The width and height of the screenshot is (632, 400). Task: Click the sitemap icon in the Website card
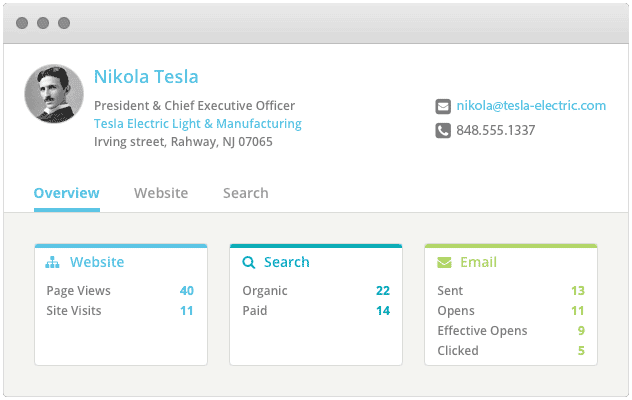tap(53, 263)
